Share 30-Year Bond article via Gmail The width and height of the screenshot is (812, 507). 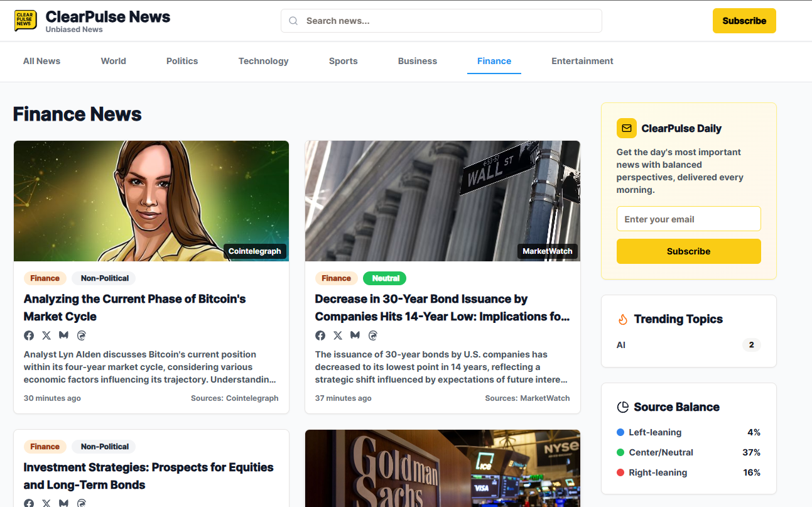tap(355, 335)
